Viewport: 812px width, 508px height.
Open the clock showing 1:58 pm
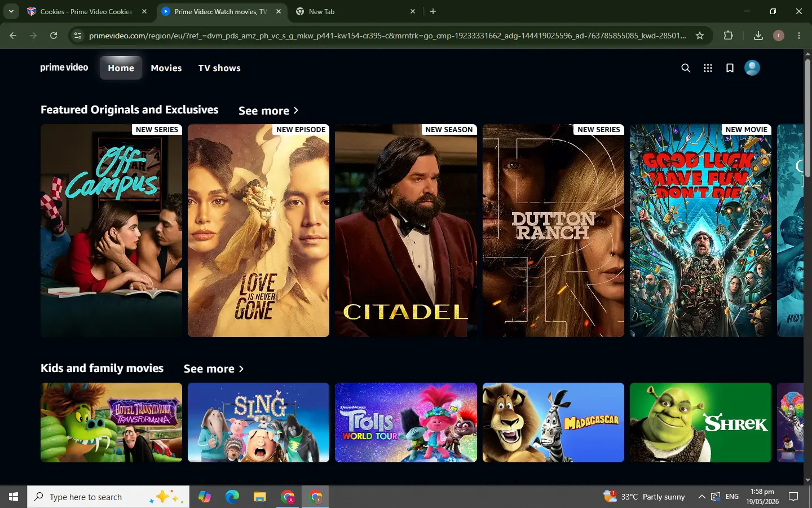(762, 497)
